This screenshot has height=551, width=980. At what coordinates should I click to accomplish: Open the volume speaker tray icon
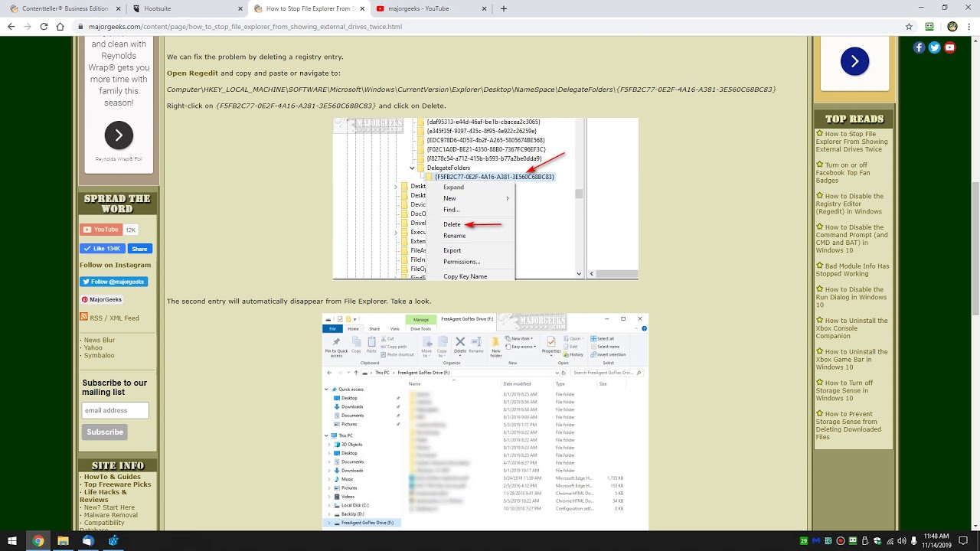pyautogui.click(x=902, y=541)
